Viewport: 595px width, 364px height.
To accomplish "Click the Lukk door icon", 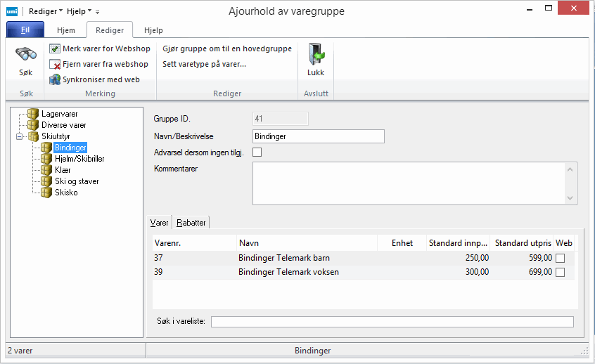I will click(x=316, y=56).
